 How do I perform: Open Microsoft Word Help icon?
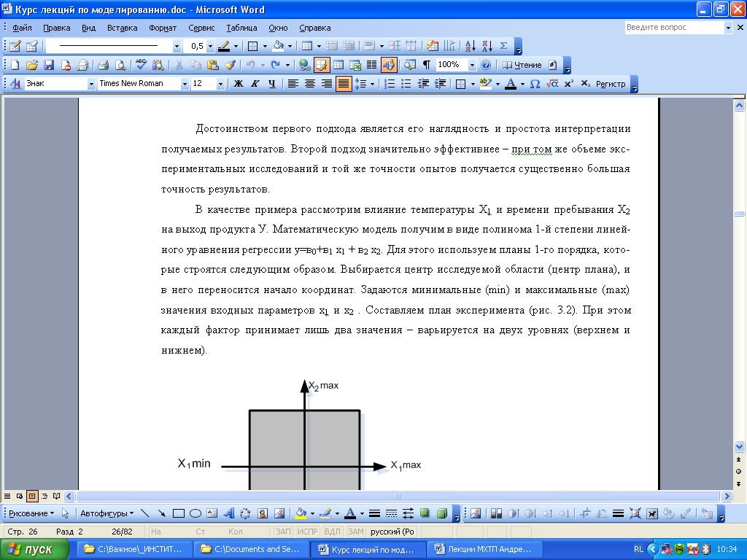(x=485, y=65)
